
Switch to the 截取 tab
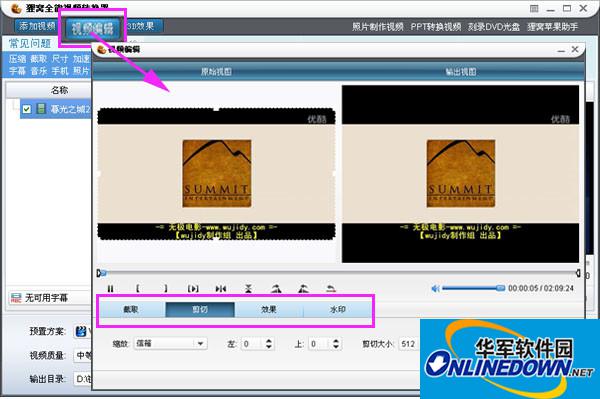(131, 309)
